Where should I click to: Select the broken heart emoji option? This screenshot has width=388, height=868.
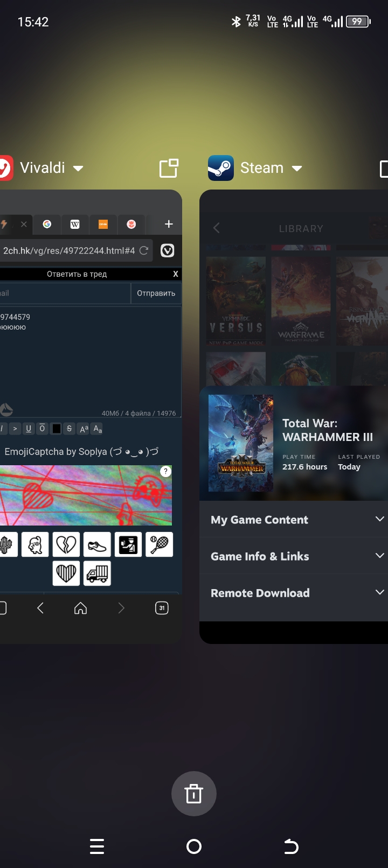coord(66,545)
